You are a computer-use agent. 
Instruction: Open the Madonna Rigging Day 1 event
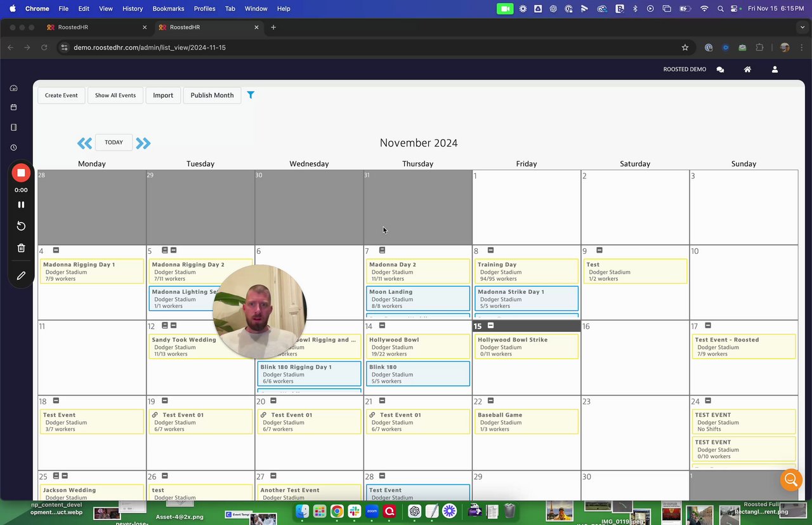pos(92,271)
